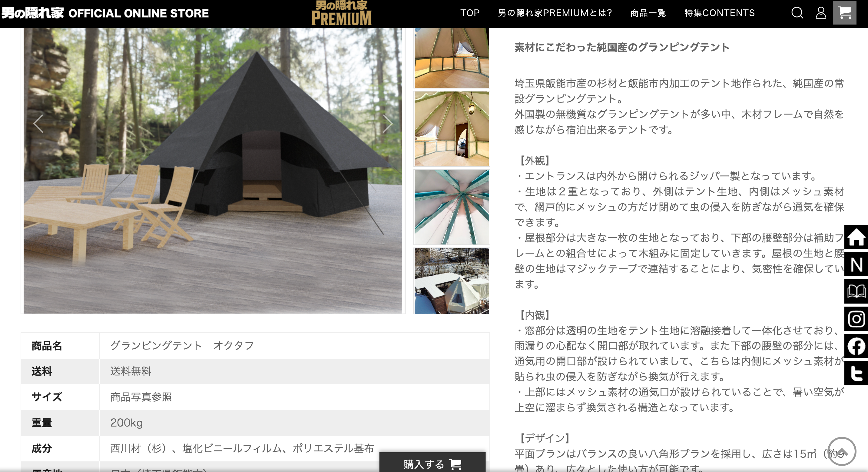Click the home icon in side panel
868x472 pixels.
(x=856, y=237)
